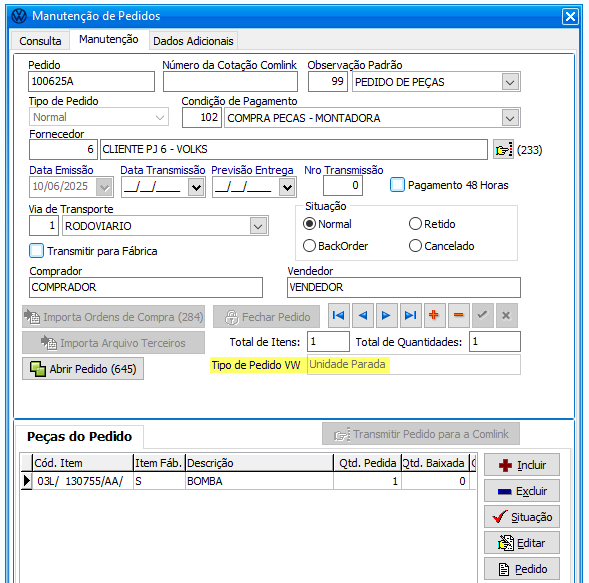Check Transmitir para Fábrica option
Screen dimensions: 589x583
(36, 251)
